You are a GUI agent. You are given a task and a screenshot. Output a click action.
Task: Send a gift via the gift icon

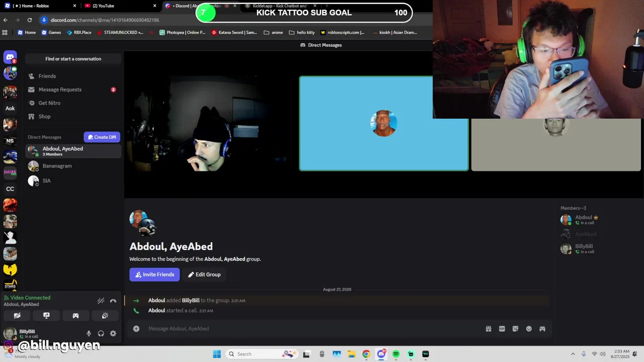tap(489, 329)
